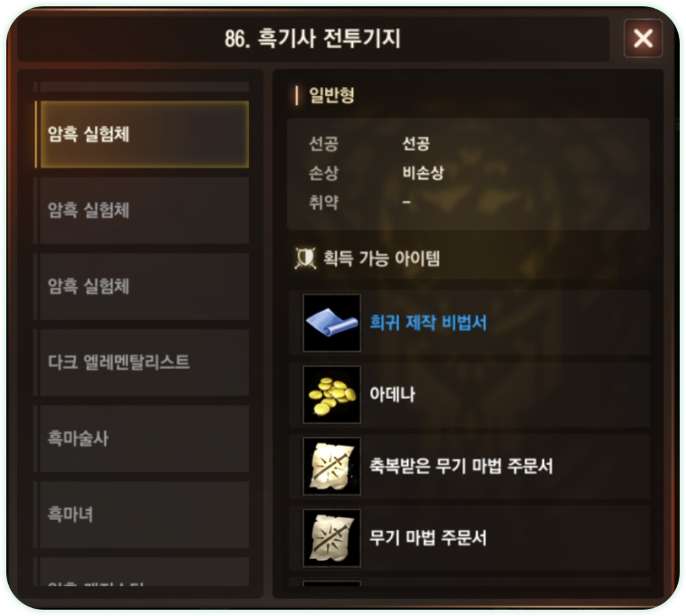
Task: Click the gold coins 아데나 icon
Action: coord(332,394)
